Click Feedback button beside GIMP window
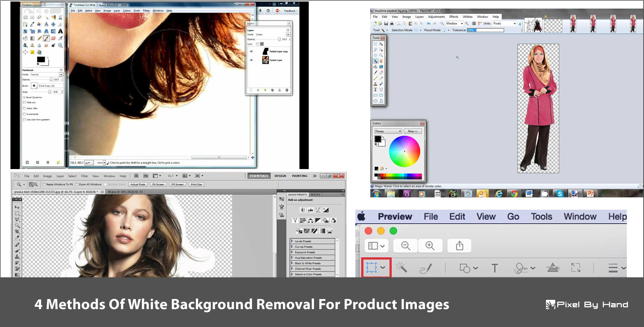Viewport: 644px width, 327px height. point(290,11)
